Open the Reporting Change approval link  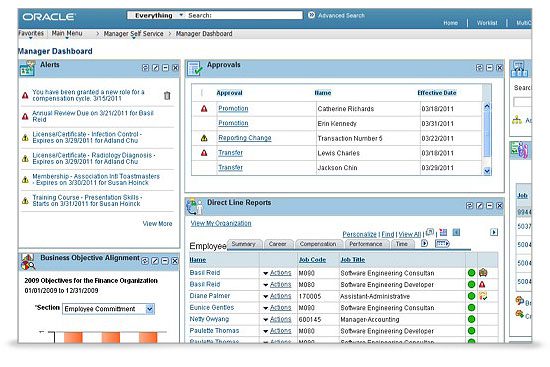pos(245,138)
